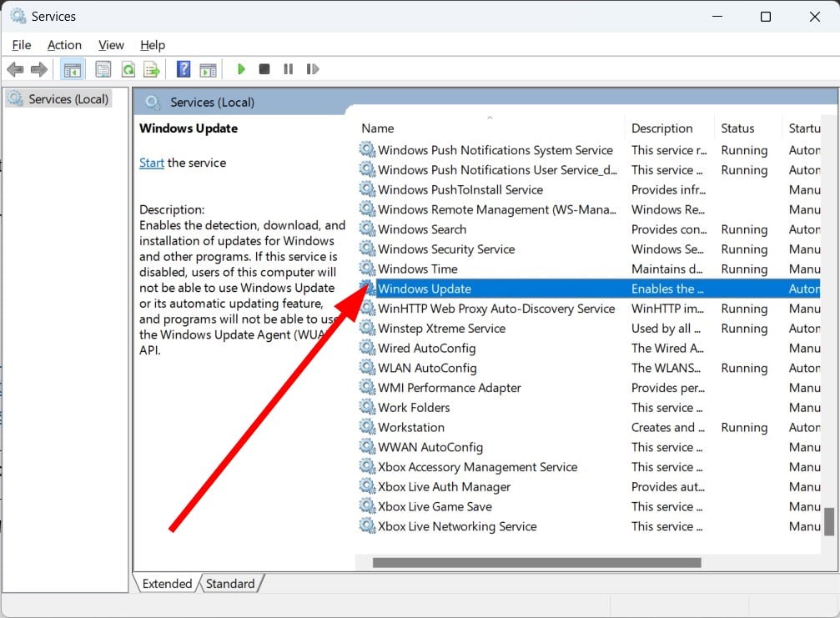
Task: Open the View menu
Action: point(111,45)
